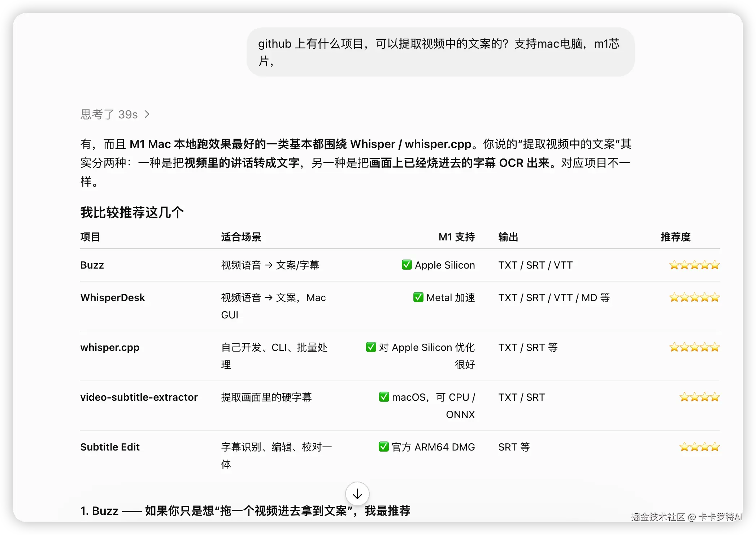The width and height of the screenshot is (756, 535).
Task: Click the Apple Silicon cell for Buzz
Action: point(438,265)
